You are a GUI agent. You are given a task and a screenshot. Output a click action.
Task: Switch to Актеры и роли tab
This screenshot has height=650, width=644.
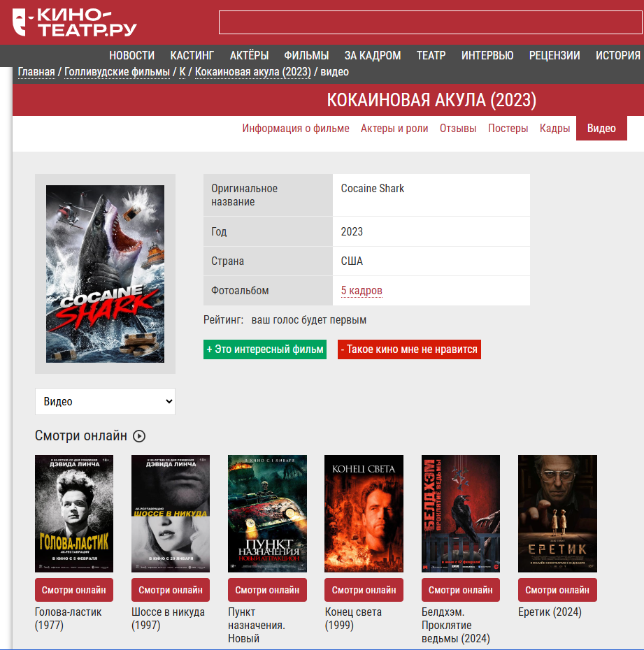pos(394,129)
